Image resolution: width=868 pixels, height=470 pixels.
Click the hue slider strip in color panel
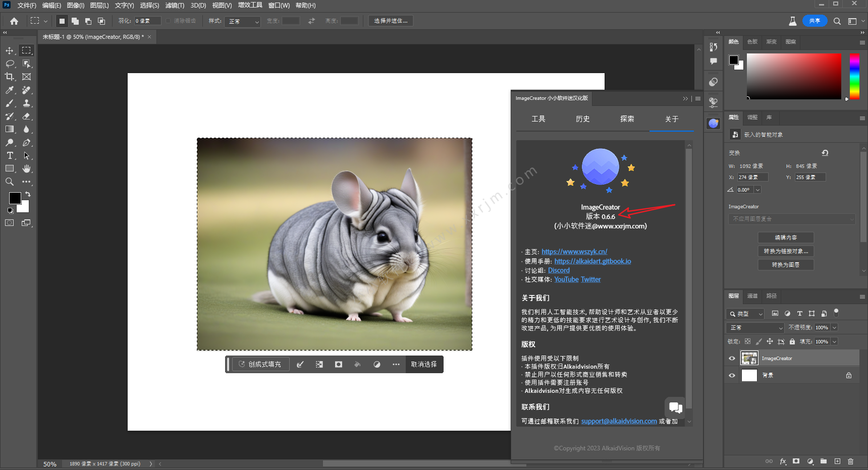tap(854, 76)
